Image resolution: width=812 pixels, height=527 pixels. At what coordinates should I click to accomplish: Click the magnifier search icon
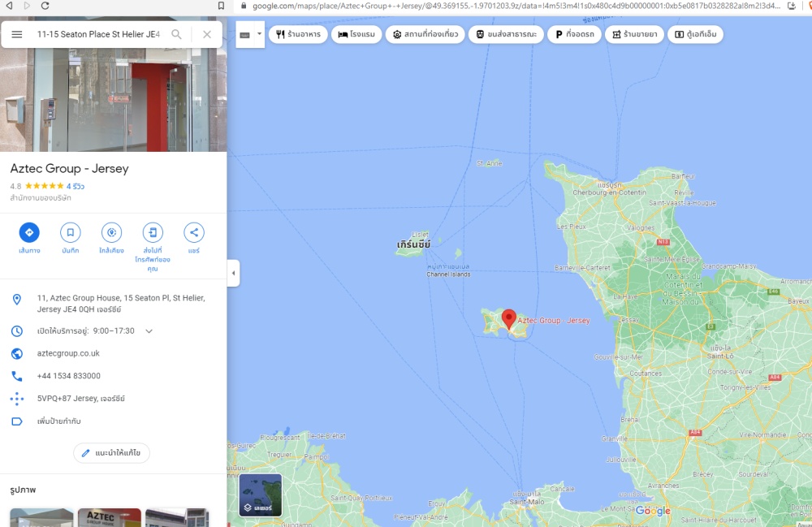pos(176,34)
